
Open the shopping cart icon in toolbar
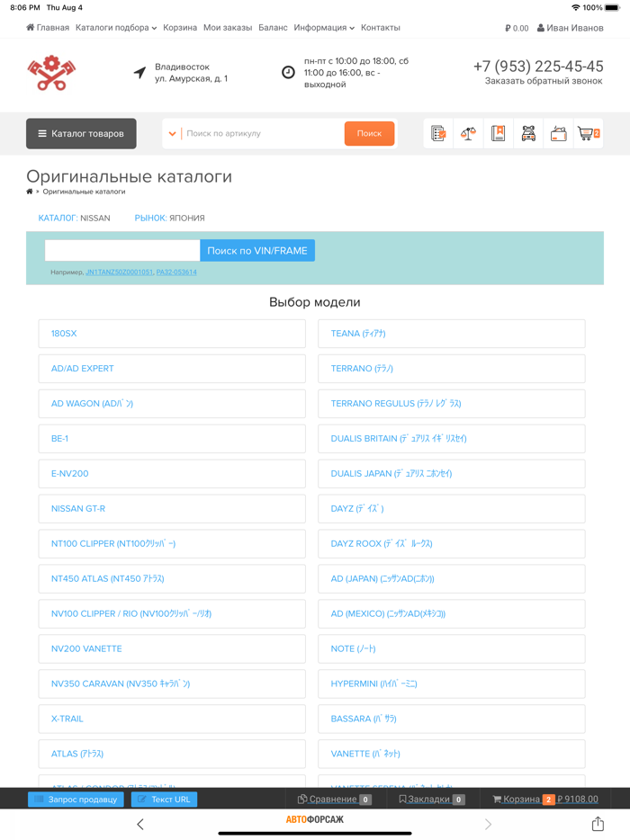click(589, 133)
